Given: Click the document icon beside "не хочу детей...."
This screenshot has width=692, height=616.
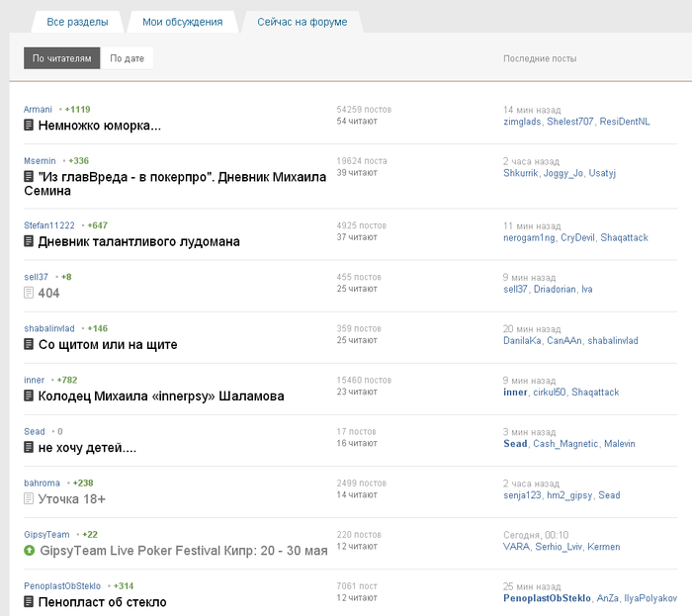Looking at the screenshot, I should click(x=29, y=448).
